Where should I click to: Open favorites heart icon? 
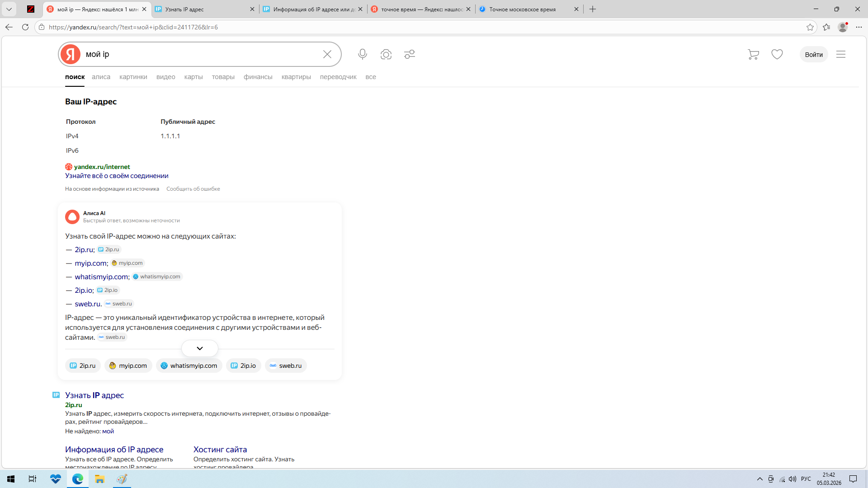[777, 54]
